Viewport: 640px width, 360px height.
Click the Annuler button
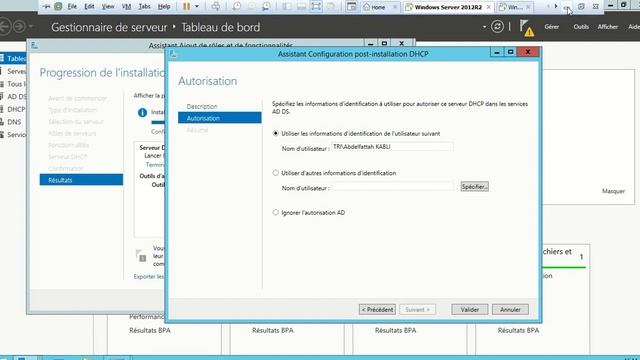click(x=510, y=310)
